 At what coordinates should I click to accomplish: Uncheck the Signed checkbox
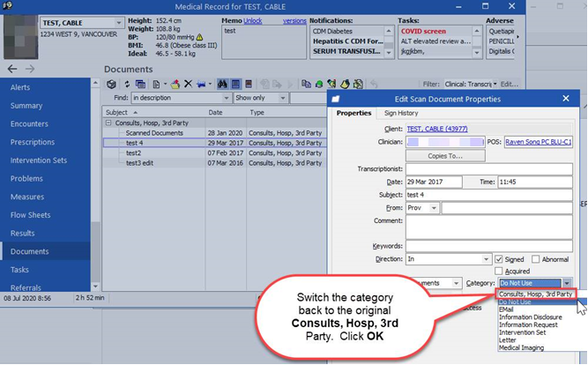point(498,259)
